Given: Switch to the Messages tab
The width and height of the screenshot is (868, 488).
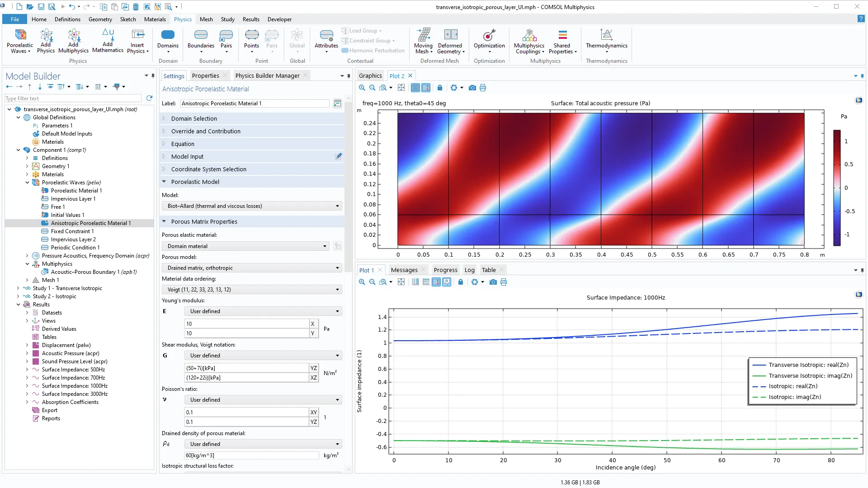Looking at the screenshot, I should [x=404, y=270].
